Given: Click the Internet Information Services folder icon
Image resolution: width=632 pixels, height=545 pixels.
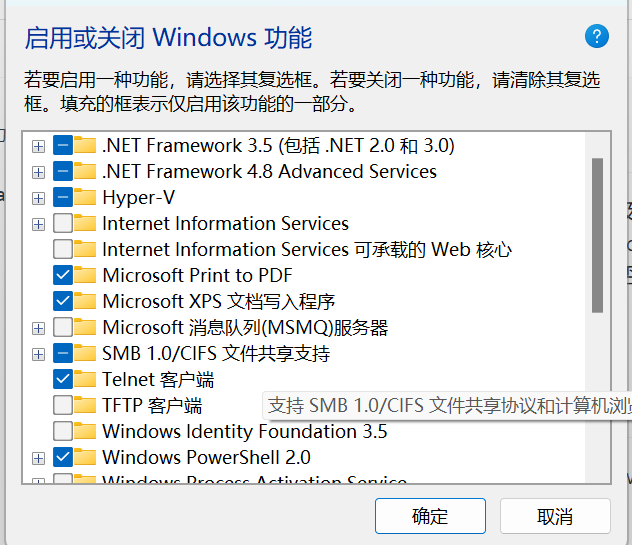Looking at the screenshot, I should [86, 223].
